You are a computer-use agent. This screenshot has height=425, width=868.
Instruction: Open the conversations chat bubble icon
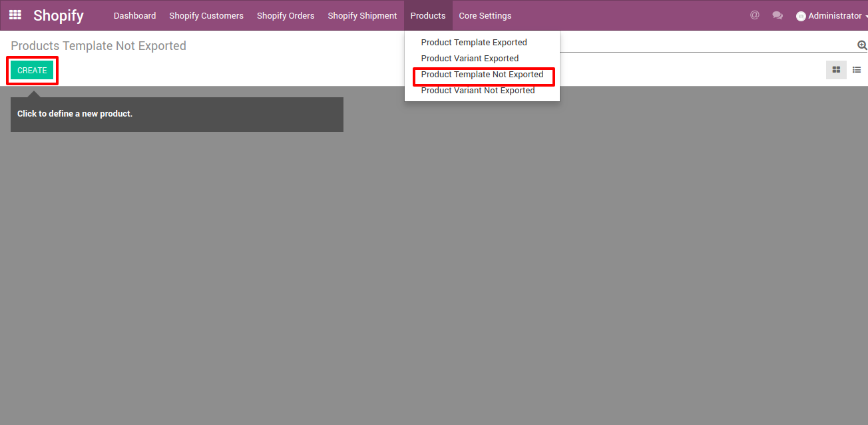coord(777,15)
